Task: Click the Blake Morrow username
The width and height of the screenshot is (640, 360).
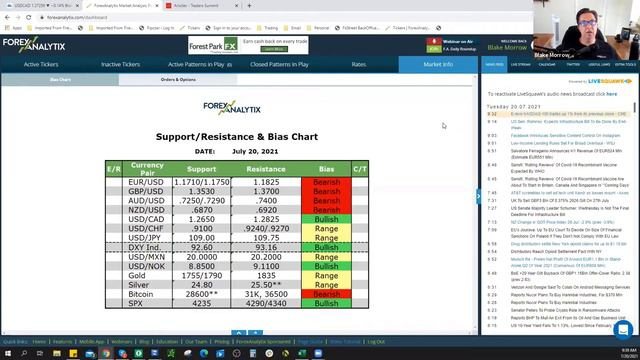Action: pos(507,48)
